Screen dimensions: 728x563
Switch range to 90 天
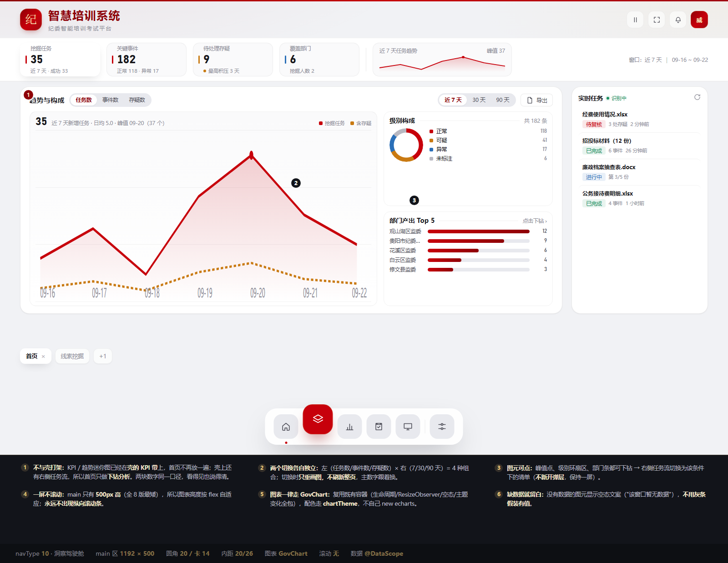point(503,100)
